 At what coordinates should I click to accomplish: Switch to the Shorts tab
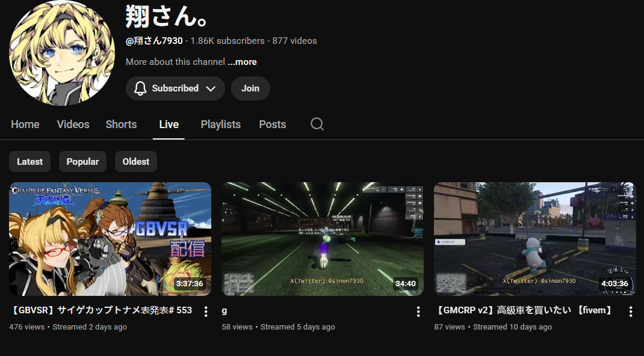coord(121,124)
